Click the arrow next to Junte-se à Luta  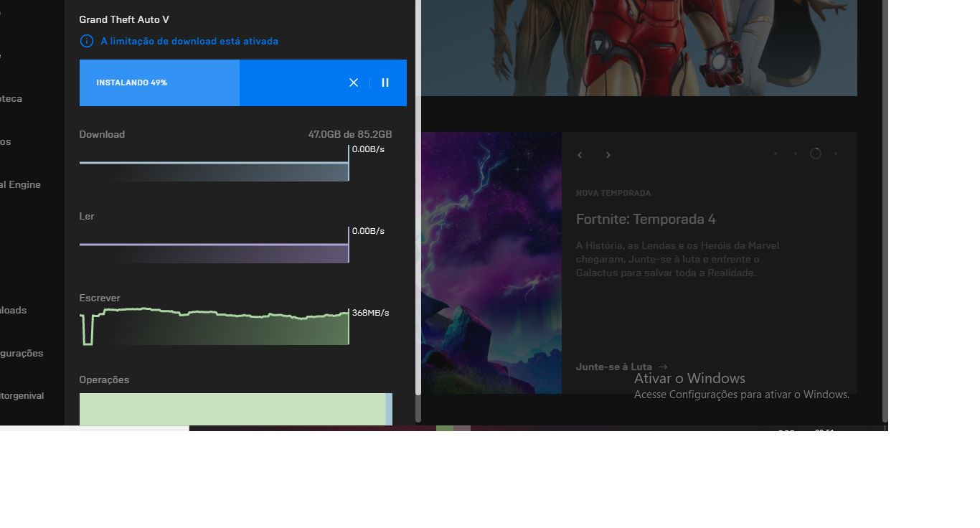(662, 367)
